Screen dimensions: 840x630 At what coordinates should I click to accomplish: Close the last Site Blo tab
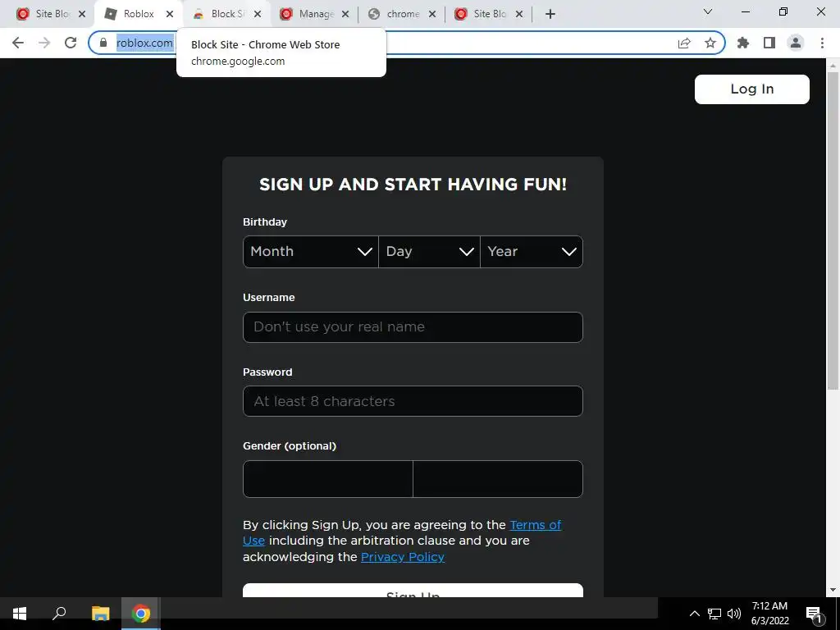coord(519,14)
